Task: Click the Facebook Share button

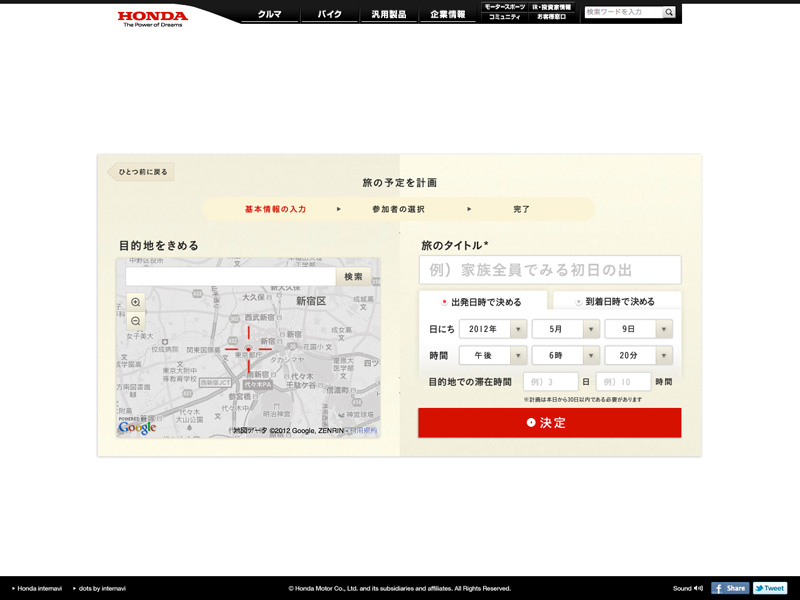Action: (730, 588)
